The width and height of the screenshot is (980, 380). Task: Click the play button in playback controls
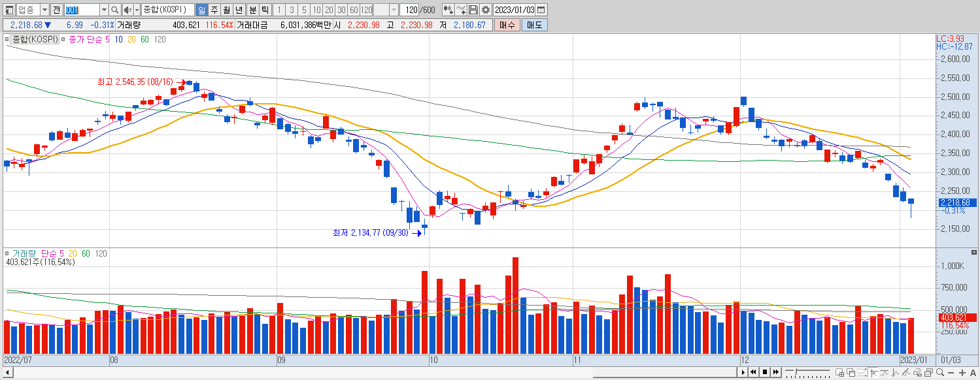743,373
